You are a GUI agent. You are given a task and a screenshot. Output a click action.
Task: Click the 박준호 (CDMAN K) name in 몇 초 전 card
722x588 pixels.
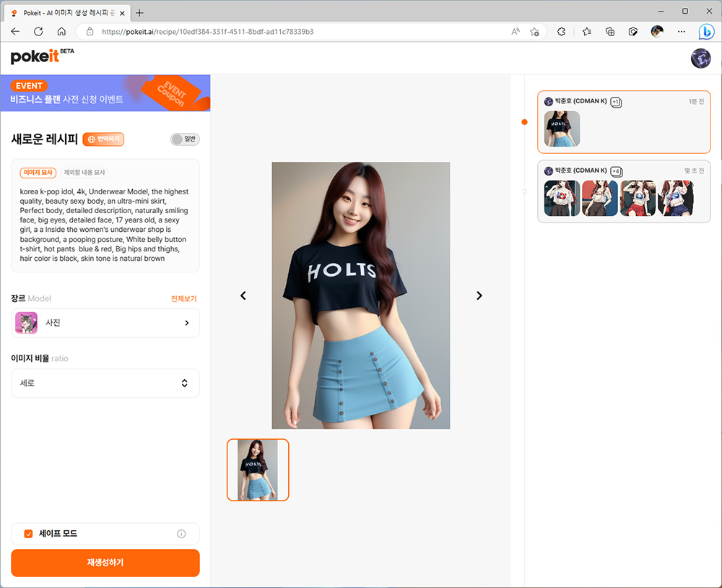[580, 170]
